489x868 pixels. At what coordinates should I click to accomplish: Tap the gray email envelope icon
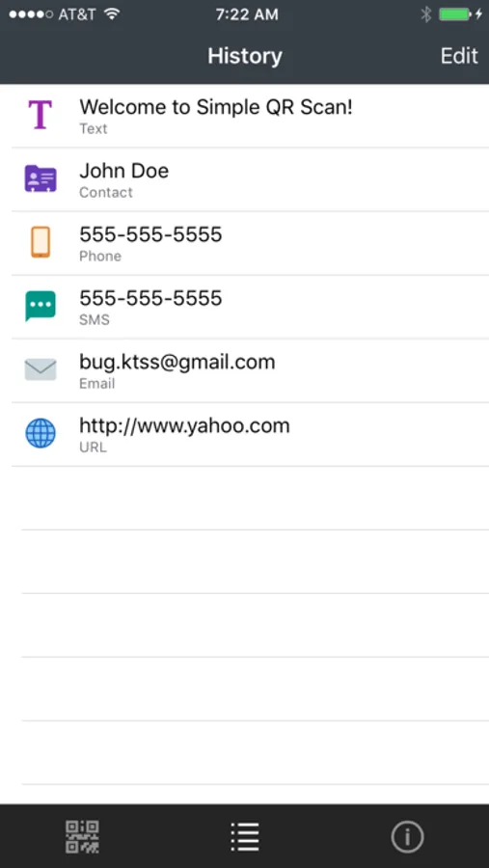pos(41,369)
